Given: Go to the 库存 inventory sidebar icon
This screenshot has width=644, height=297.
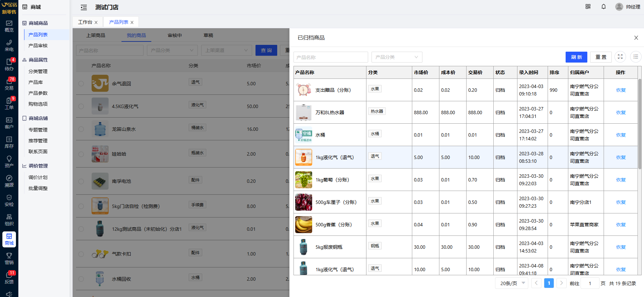Looking at the screenshot, I should click(9, 142).
